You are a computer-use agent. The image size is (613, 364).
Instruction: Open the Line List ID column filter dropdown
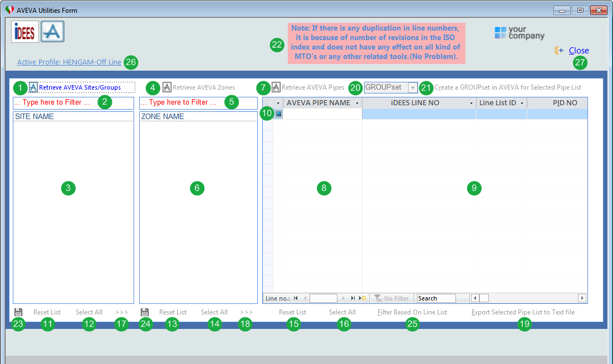[x=522, y=103]
